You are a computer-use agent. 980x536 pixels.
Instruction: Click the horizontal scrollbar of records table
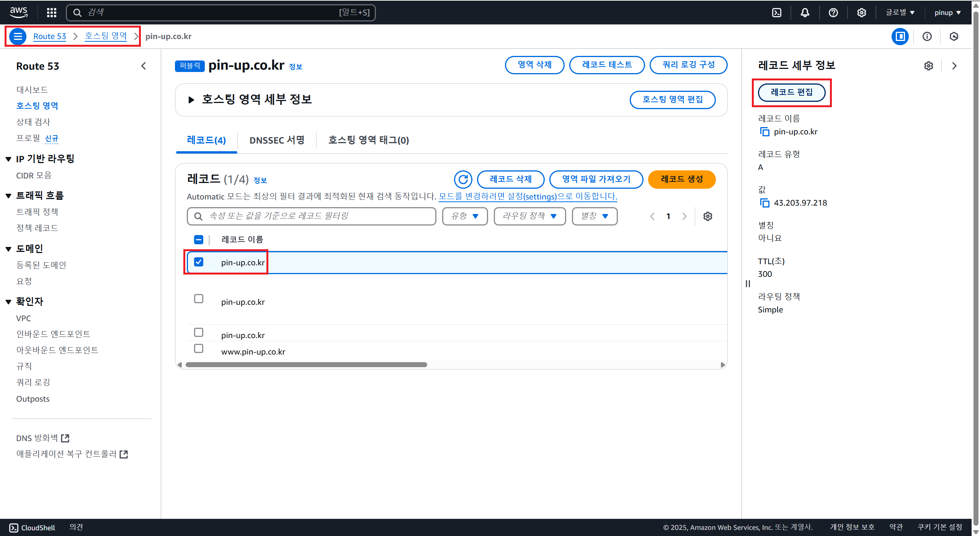pos(306,364)
